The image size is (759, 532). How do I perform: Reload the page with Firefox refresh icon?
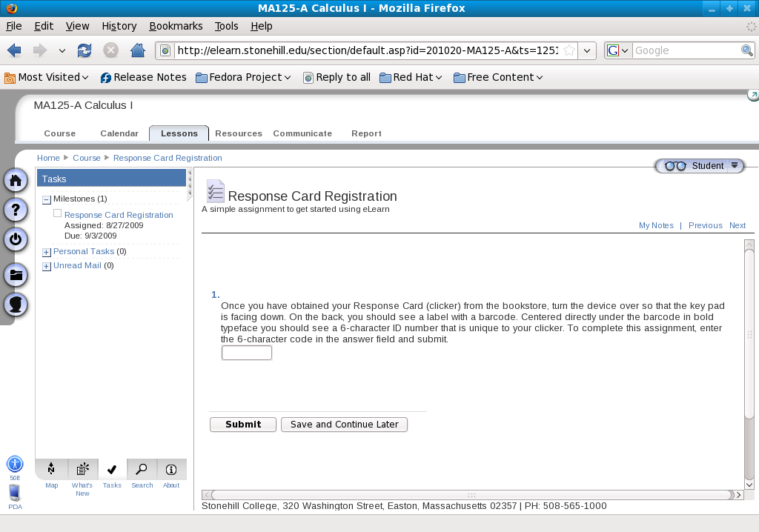coord(84,50)
